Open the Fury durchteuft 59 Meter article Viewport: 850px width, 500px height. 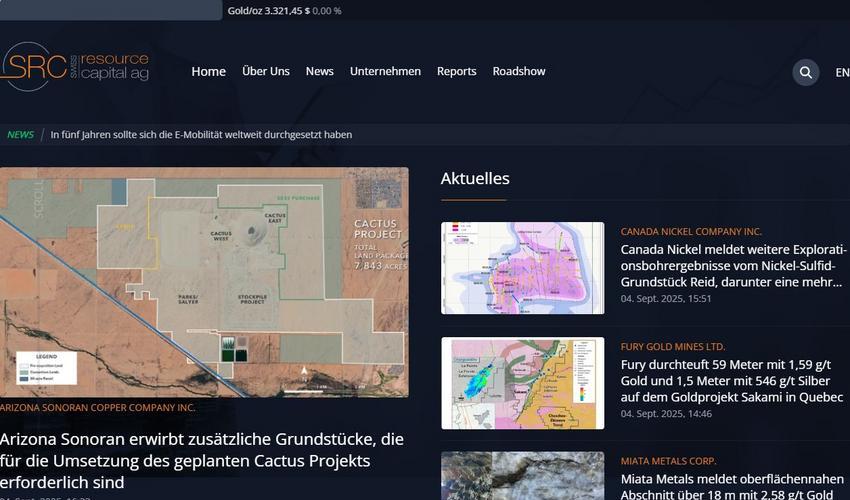click(732, 381)
